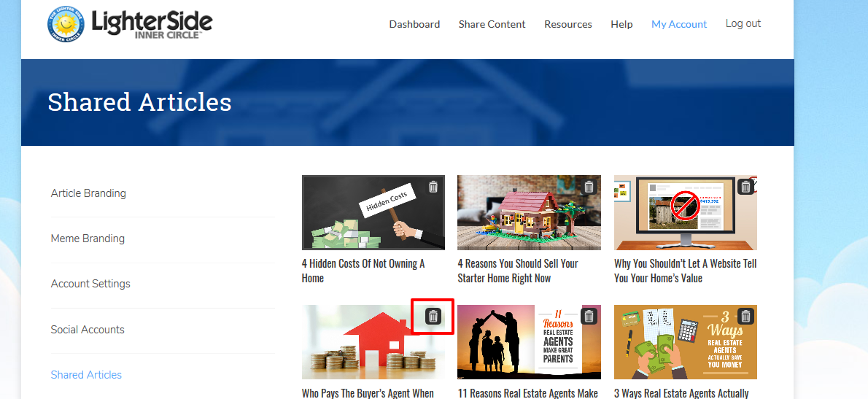Image resolution: width=868 pixels, height=399 pixels.
Task: Open Account Settings from sidebar
Action: [90, 284]
